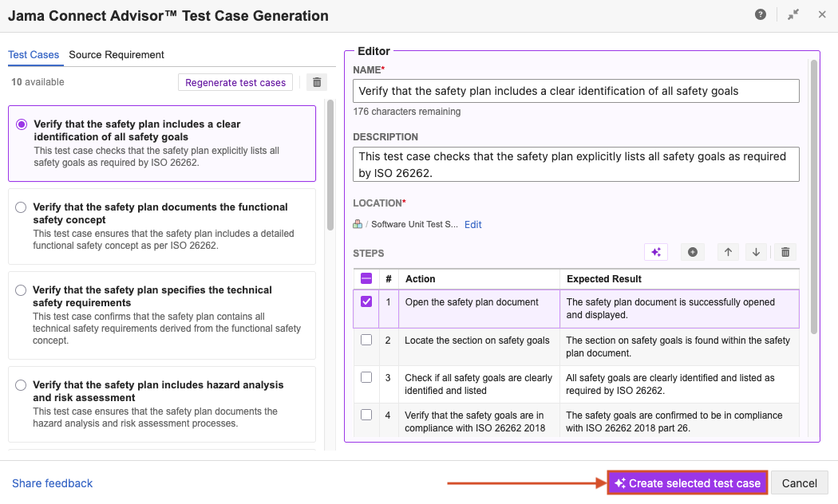Delete test cases with the trash icon beside Regenerate
Screen dimensions: 838x504
click(x=317, y=82)
